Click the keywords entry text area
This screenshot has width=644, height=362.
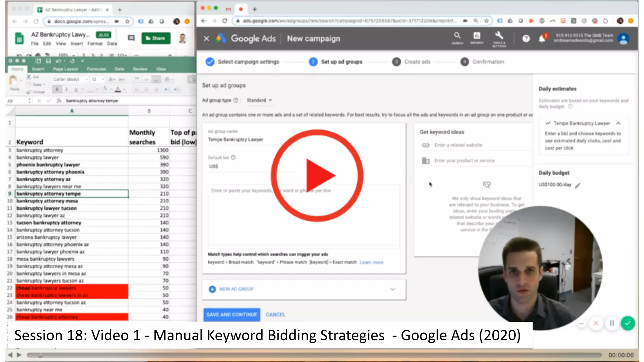tap(304, 216)
